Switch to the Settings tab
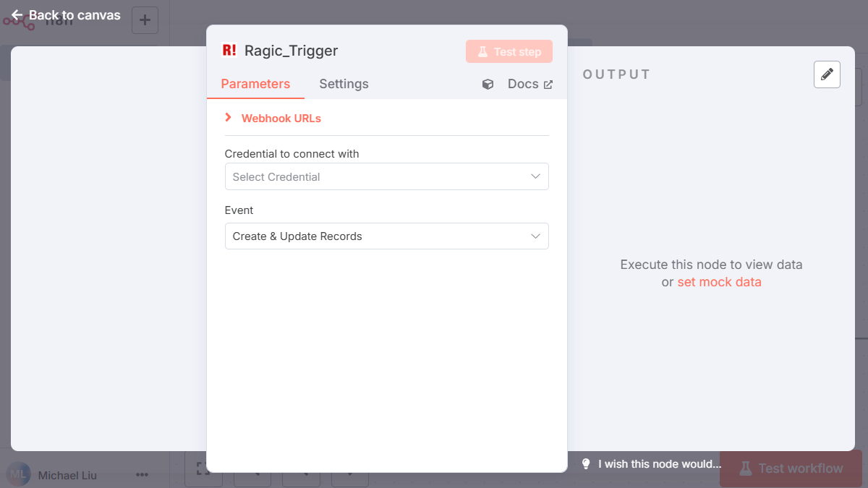This screenshot has height=488, width=868. 344,84
